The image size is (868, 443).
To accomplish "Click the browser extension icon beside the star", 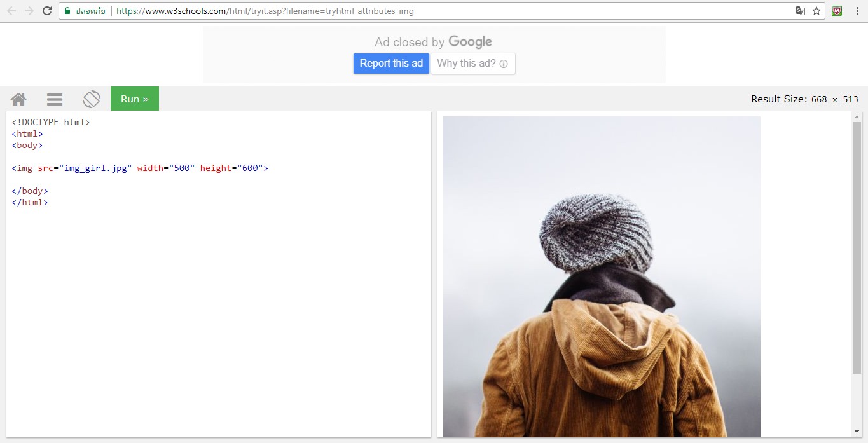I will pos(837,11).
